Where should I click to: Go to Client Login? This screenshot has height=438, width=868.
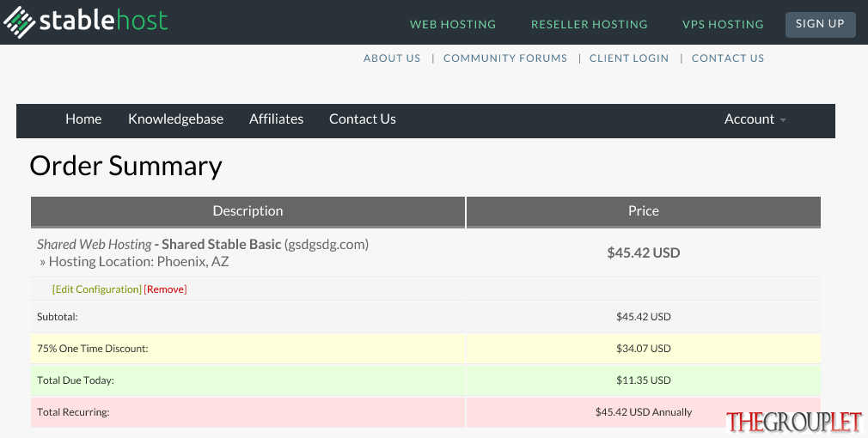coord(629,58)
